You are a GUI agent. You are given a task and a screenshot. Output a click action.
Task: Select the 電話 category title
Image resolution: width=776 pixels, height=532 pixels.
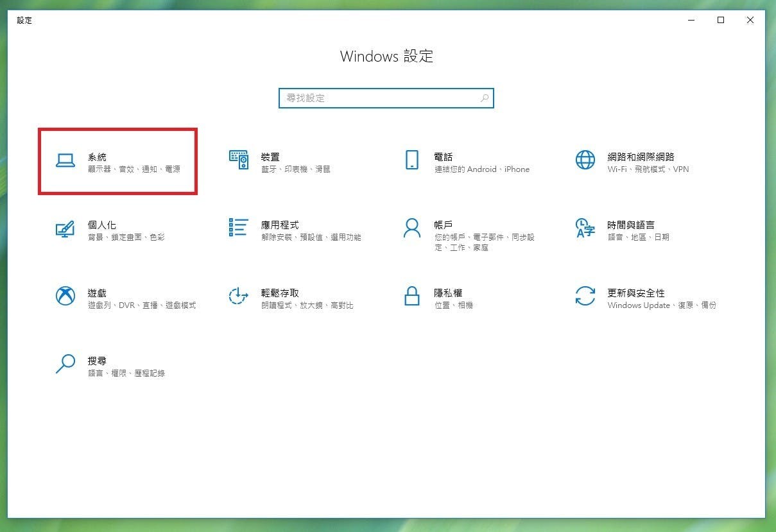coord(444,157)
